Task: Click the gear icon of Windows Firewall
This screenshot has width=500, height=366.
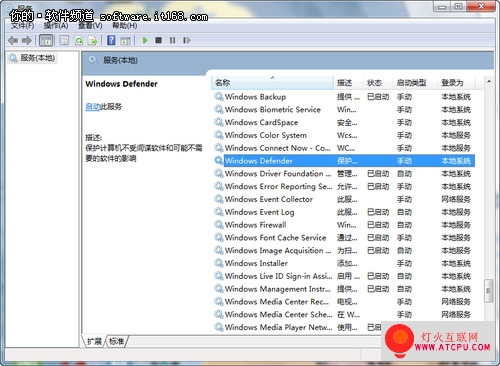Action: (219, 225)
